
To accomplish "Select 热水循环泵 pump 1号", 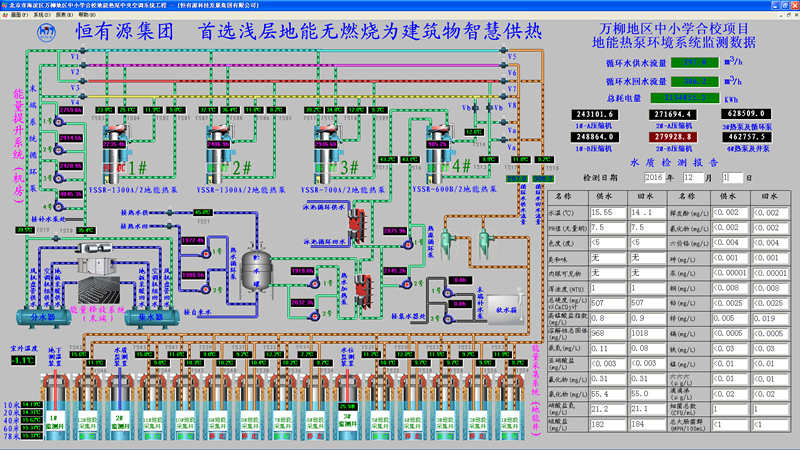I will pyautogui.click(x=207, y=253).
